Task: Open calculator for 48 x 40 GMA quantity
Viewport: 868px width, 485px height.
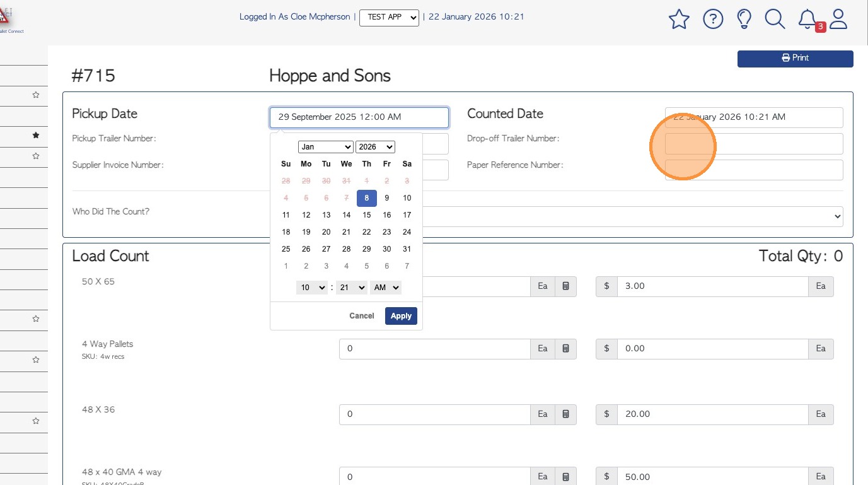Action: [x=565, y=477]
